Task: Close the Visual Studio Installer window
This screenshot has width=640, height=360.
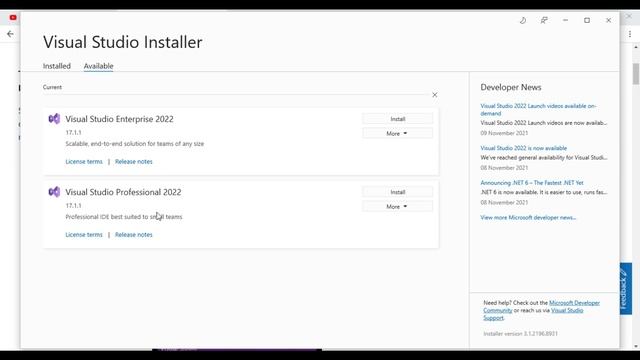Action: [x=609, y=20]
